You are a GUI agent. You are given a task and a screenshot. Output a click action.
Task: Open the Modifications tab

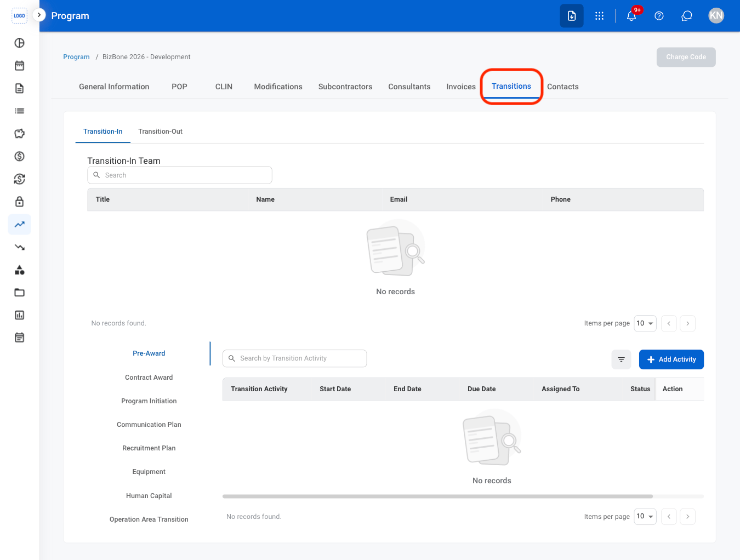coord(278,87)
